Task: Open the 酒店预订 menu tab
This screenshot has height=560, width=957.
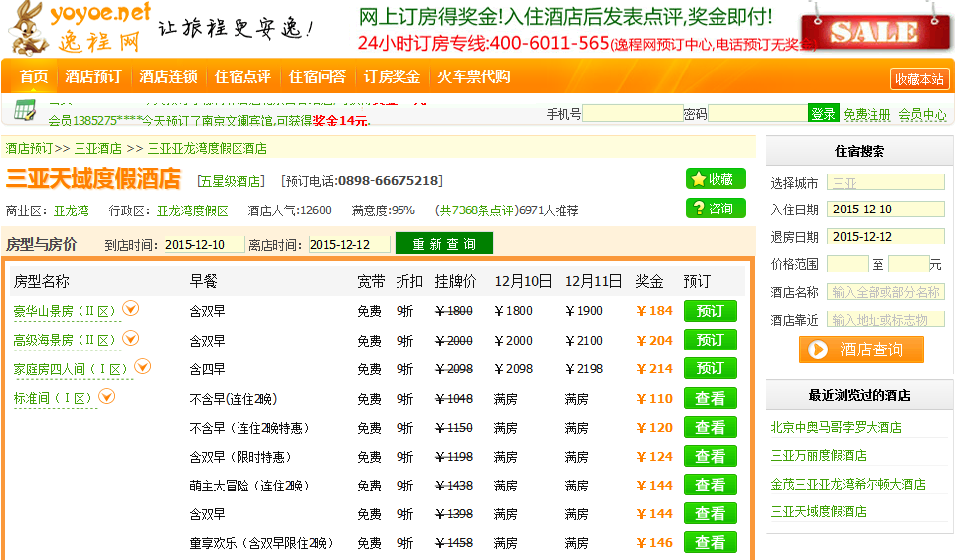Action: [93, 77]
